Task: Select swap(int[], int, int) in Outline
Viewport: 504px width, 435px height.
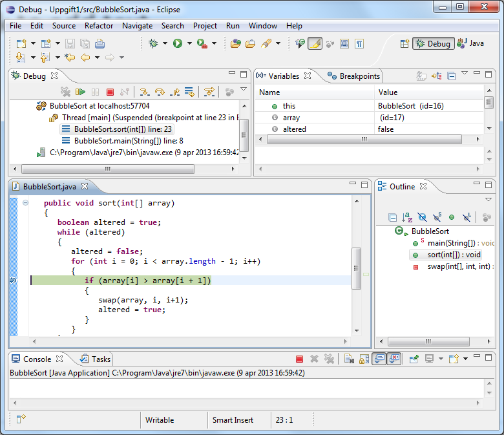Action: (452, 266)
